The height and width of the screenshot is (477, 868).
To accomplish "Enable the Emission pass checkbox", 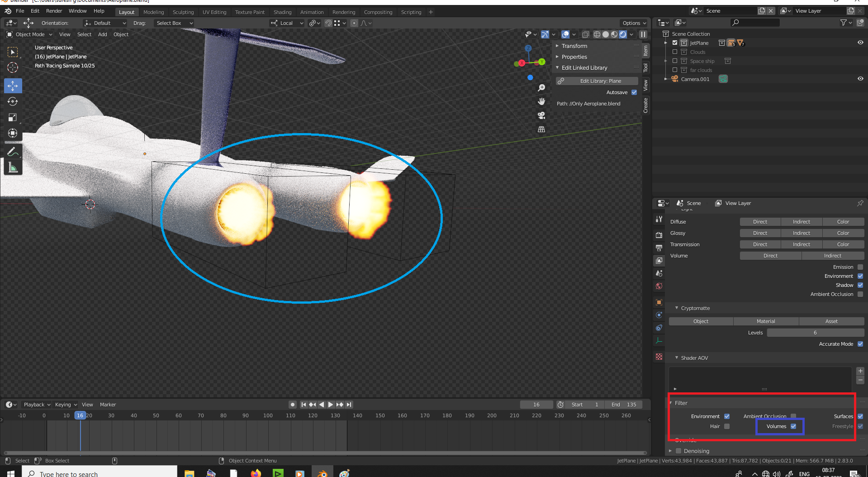I will [x=860, y=267].
